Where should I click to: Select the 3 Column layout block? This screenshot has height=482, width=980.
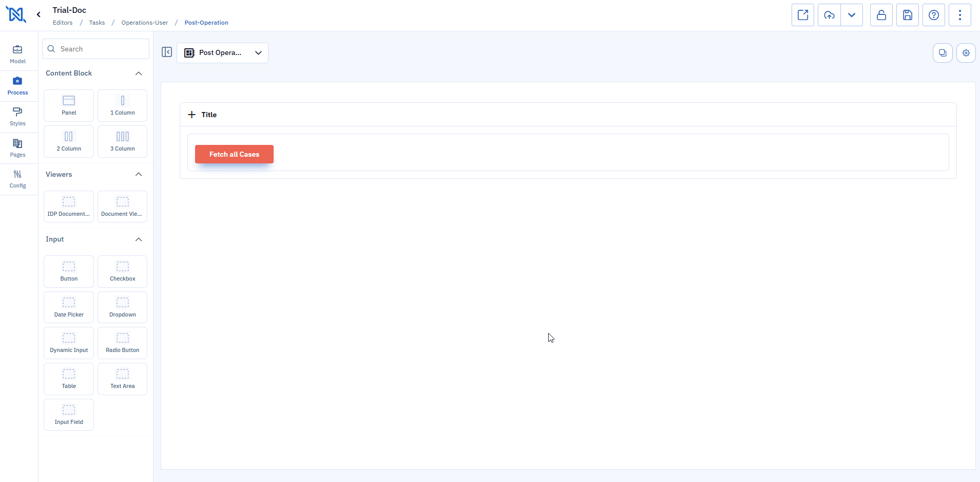123,141
